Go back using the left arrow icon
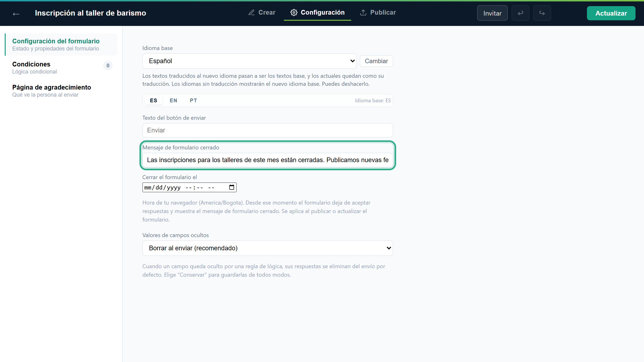Screen dimensions: 644x362 (x=16, y=13)
